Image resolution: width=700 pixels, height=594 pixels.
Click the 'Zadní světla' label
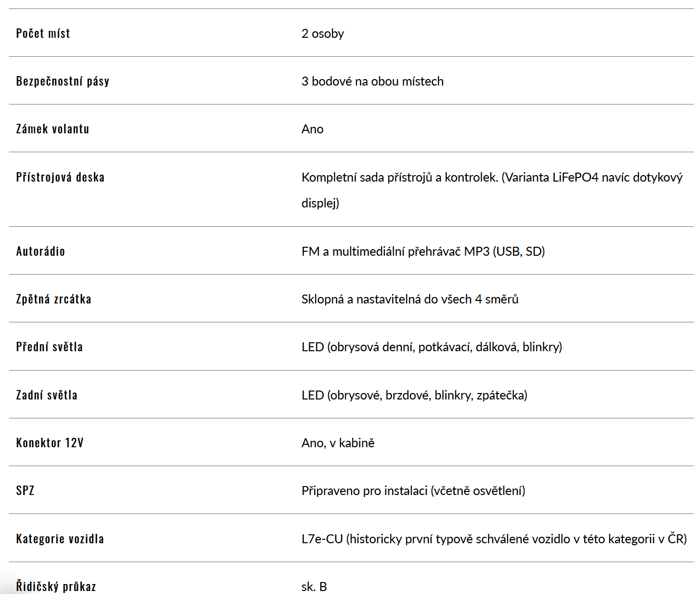(x=47, y=395)
